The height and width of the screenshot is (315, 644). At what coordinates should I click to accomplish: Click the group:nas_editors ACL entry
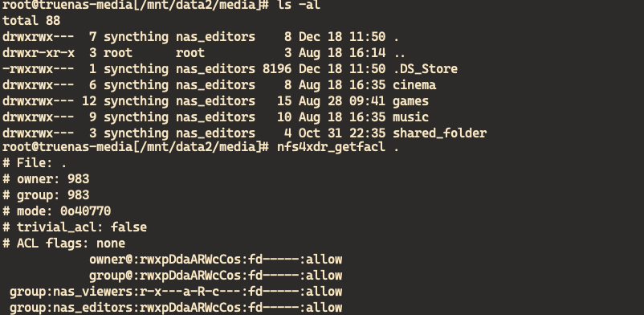176,308
